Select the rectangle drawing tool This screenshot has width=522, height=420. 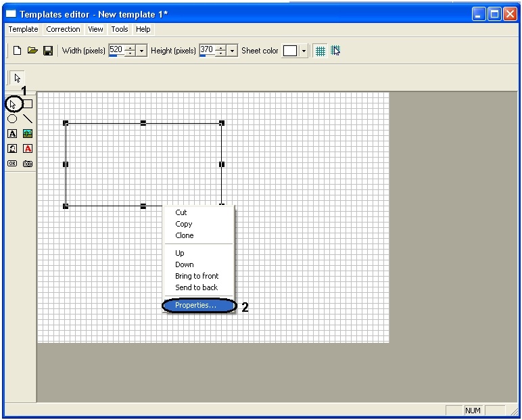[28, 104]
